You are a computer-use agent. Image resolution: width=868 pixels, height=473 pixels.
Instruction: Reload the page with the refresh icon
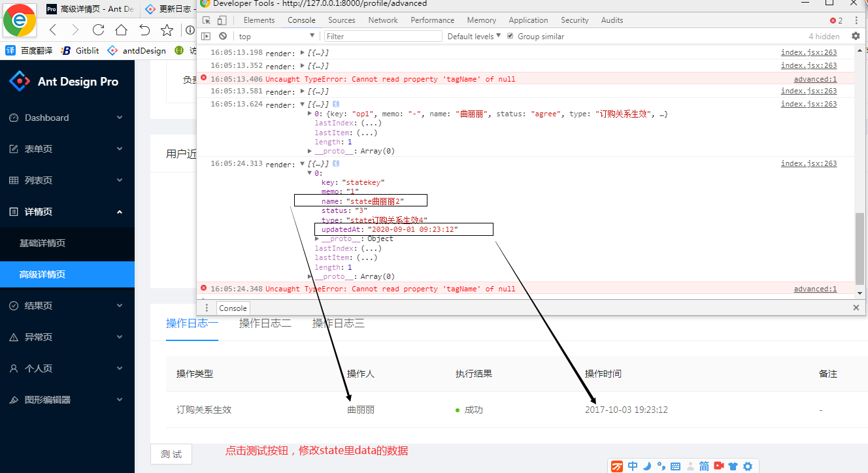[99, 30]
